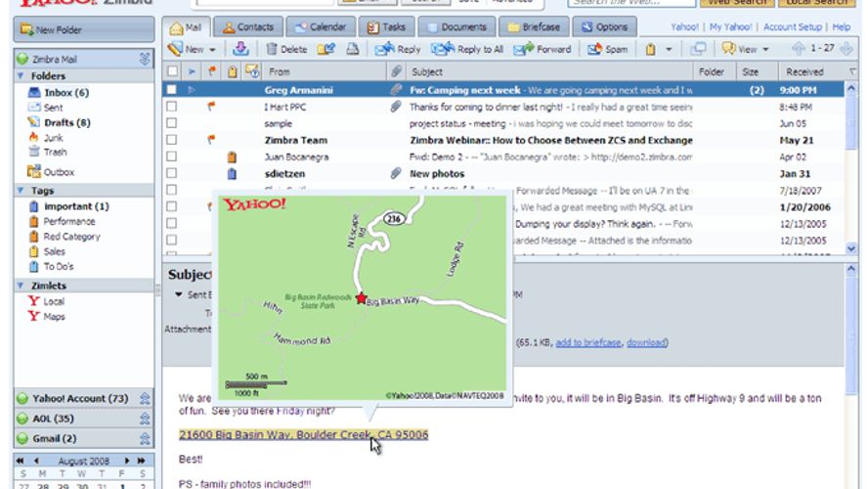The width and height of the screenshot is (868, 489).
Task: Check the sample message checkbox
Action: [172, 123]
